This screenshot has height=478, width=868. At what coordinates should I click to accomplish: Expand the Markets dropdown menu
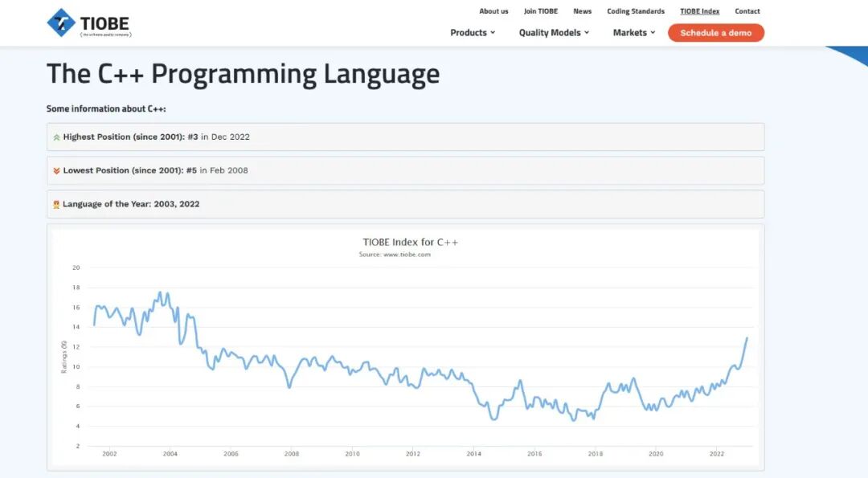pyautogui.click(x=634, y=33)
